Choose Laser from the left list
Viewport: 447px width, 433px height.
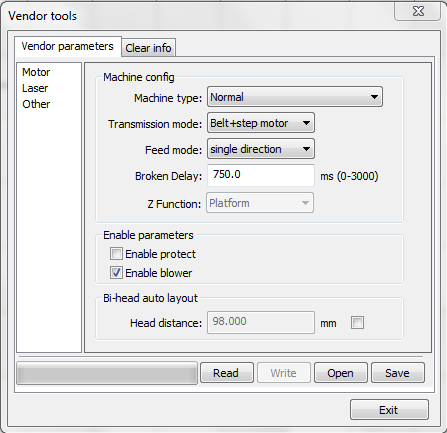(x=35, y=88)
